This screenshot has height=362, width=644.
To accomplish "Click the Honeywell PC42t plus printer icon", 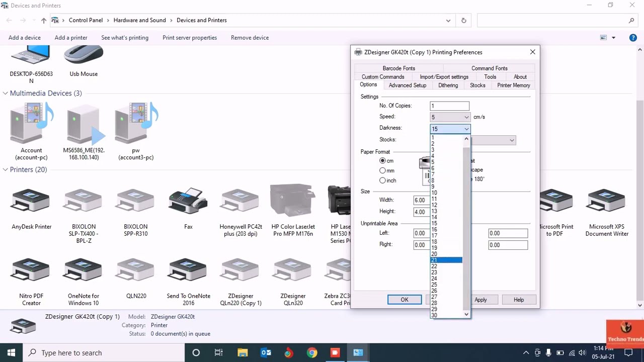I will pyautogui.click(x=240, y=201).
